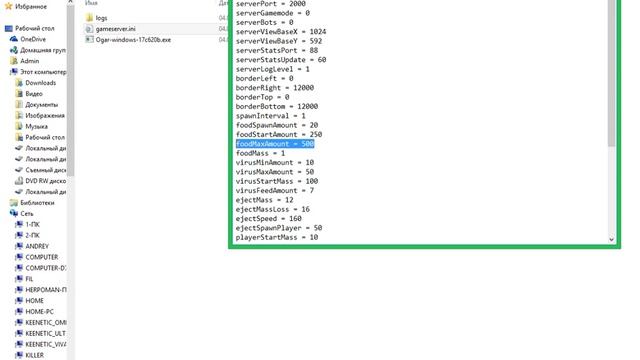Image resolution: width=640 pixels, height=360 pixels.
Task: Select network computer 1-ПК
Action: tap(27, 224)
